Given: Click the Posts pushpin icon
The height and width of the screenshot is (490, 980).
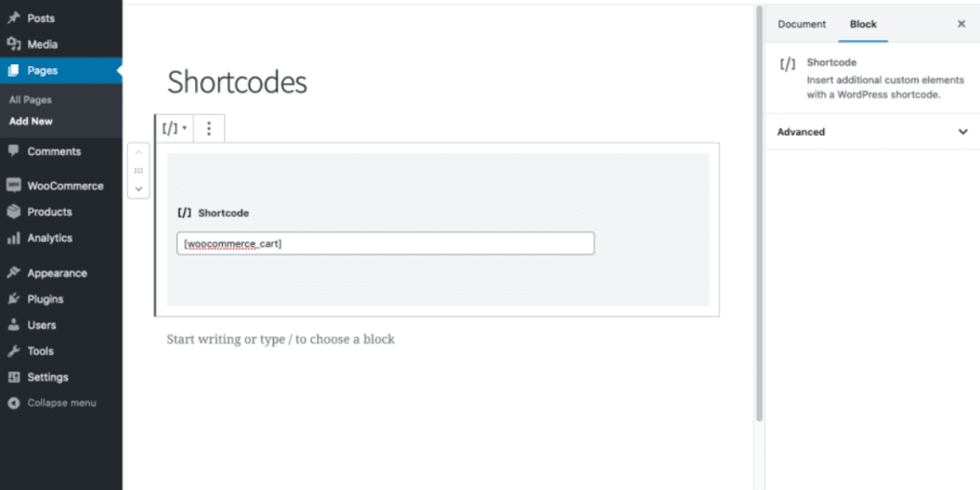Looking at the screenshot, I should click(13, 18).
